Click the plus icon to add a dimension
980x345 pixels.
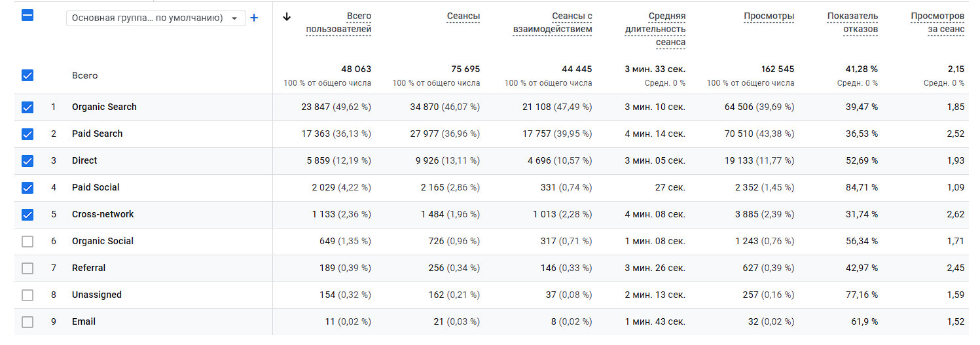coord(254,18)
